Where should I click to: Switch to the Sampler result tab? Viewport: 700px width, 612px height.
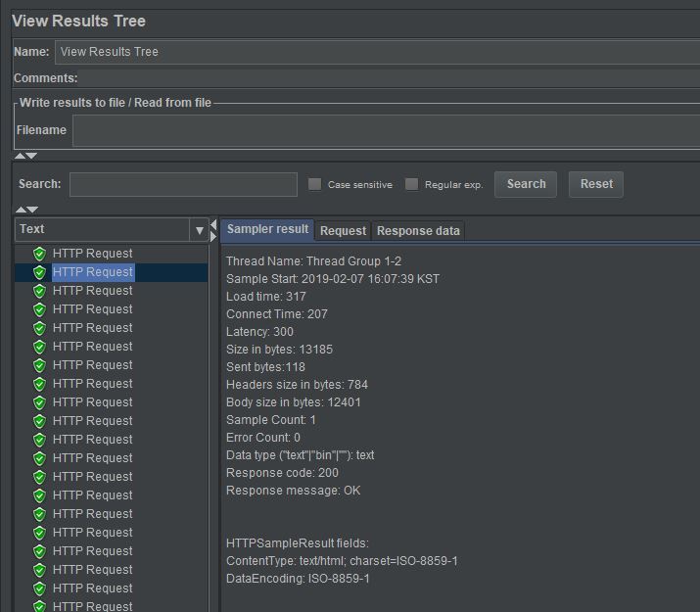pyautogui.click(x=267, y=229)
